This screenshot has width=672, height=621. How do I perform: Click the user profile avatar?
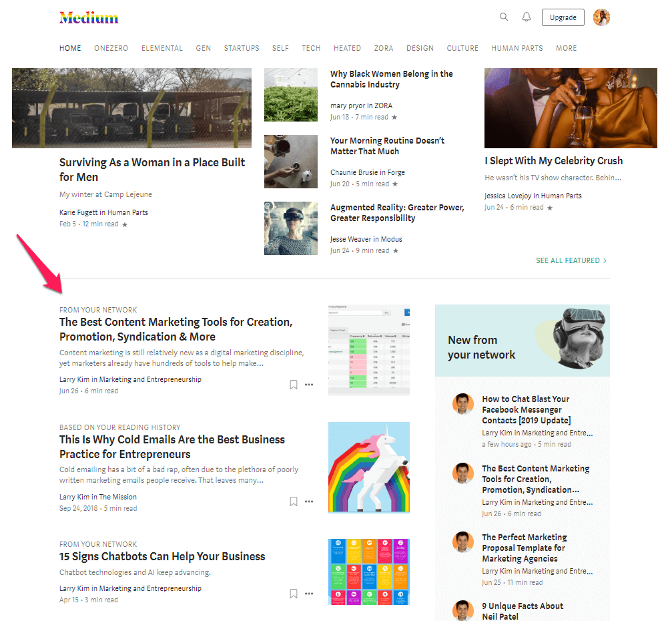coord(601,17)
